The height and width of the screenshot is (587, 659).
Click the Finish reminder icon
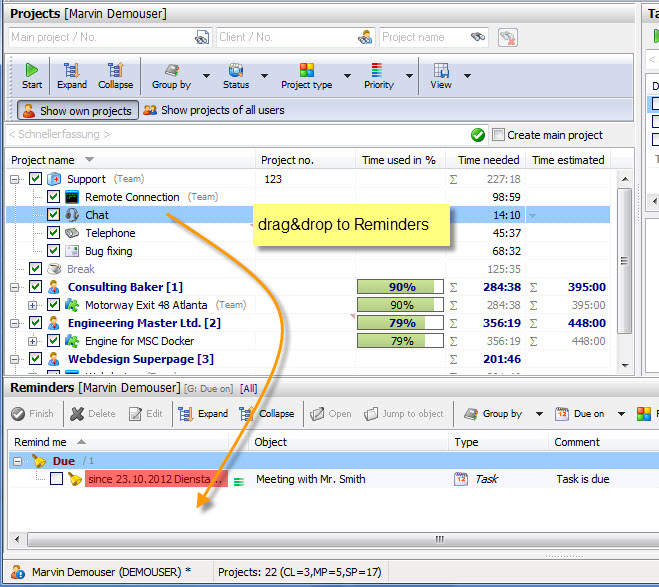click(19, 414)
